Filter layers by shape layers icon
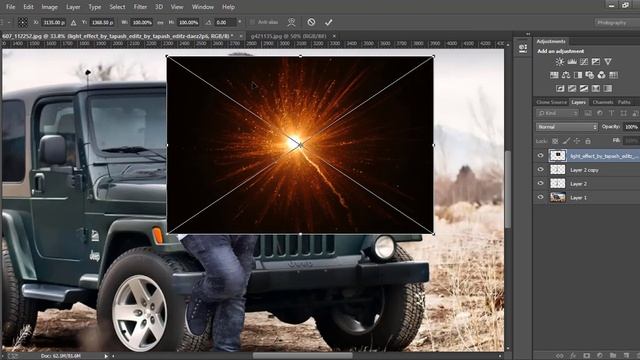The image size is (640, 360). [x=623, y=113]
